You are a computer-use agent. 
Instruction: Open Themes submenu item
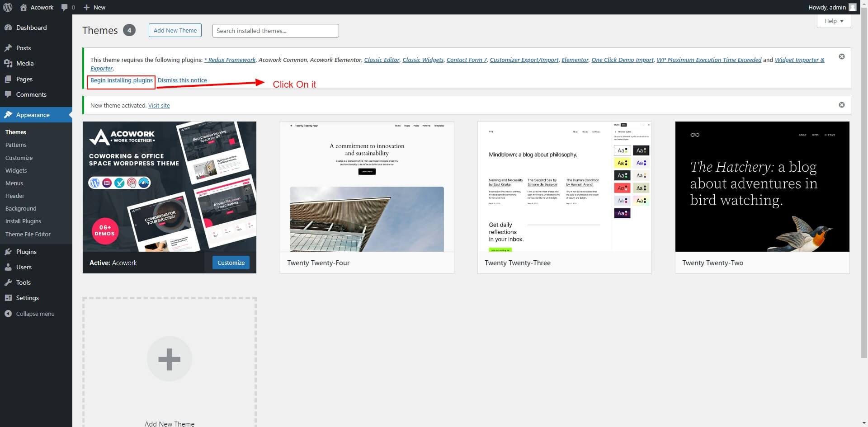16,132
